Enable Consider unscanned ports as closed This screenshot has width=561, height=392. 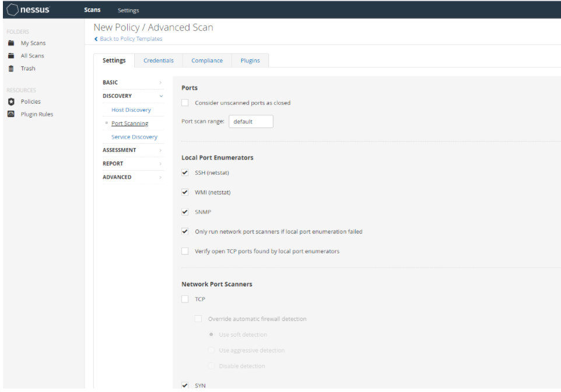[185, 103]
